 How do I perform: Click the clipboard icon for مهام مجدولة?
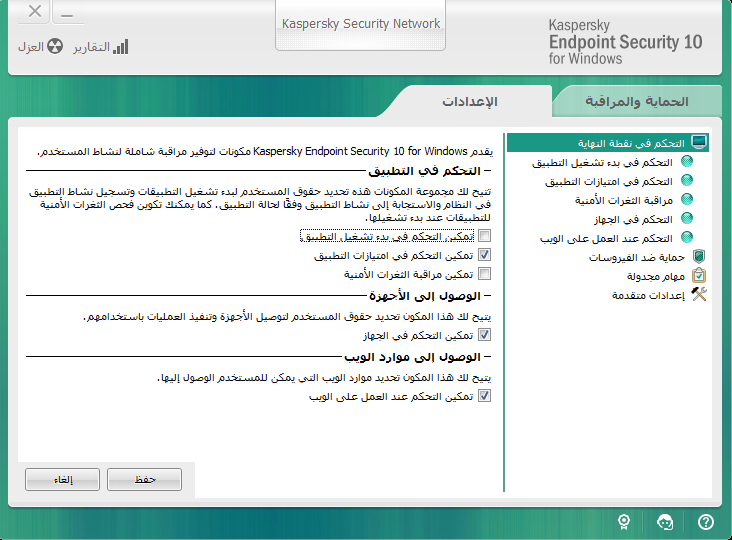point(698,275)
